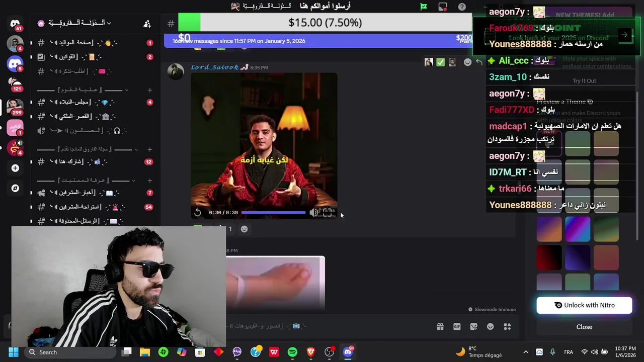
Task: Click add reaction smiley in message hover bar
Action: (467, 62)
